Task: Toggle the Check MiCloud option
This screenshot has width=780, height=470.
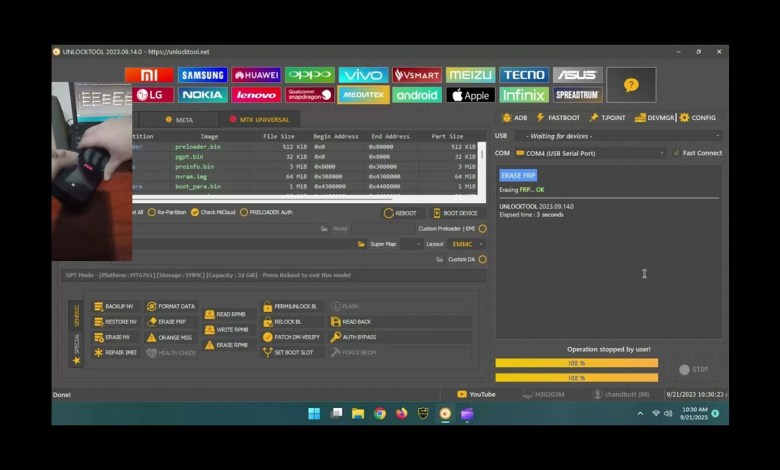Action: tap(195, 212)
